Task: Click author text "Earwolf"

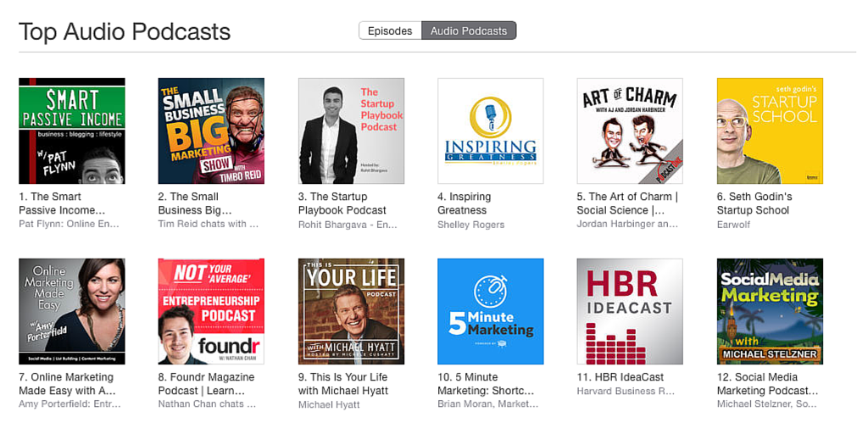Action: pyautogui.click(x=733, y=225)
